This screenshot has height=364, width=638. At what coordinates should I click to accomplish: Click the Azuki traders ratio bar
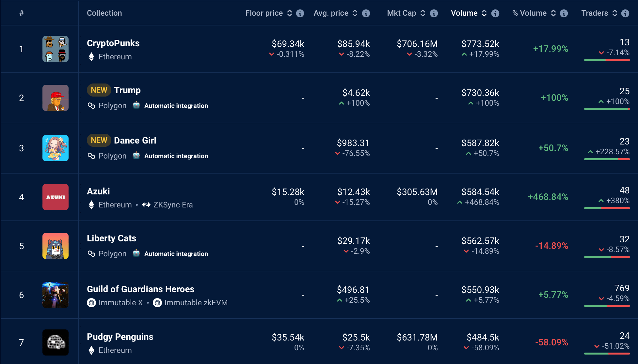tap(607, 208)
